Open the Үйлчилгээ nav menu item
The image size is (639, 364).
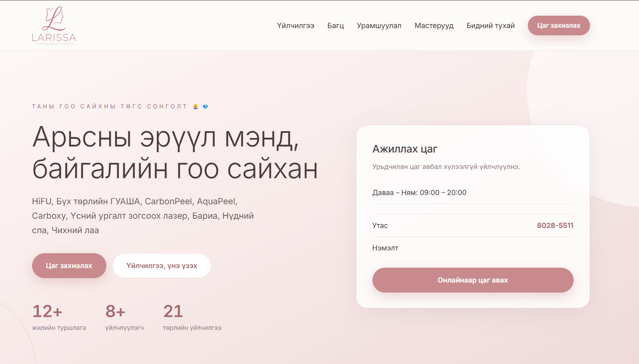click(x=295, y=26)
